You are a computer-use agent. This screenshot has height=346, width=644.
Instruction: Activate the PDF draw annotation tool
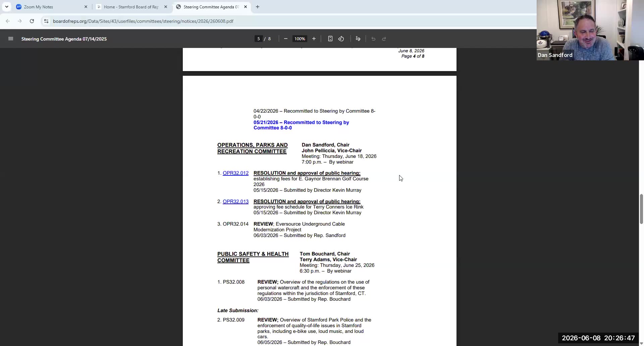[358, 39]
